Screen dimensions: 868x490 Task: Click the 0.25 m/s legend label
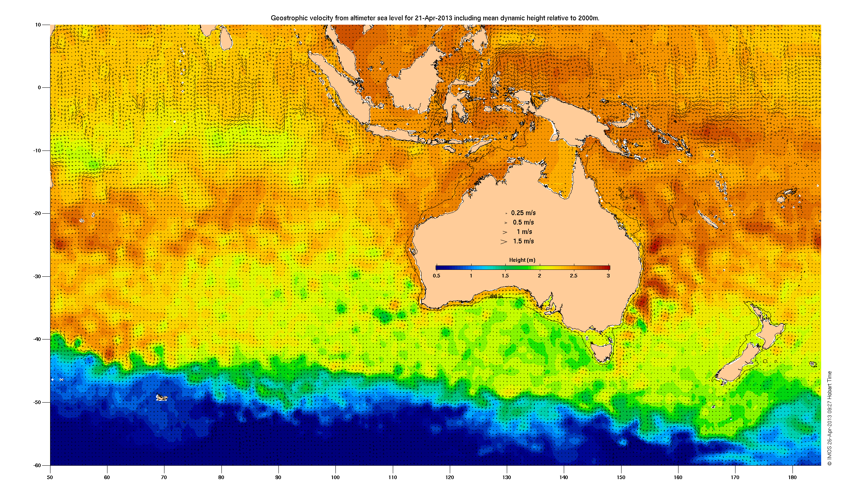[523, 213]
